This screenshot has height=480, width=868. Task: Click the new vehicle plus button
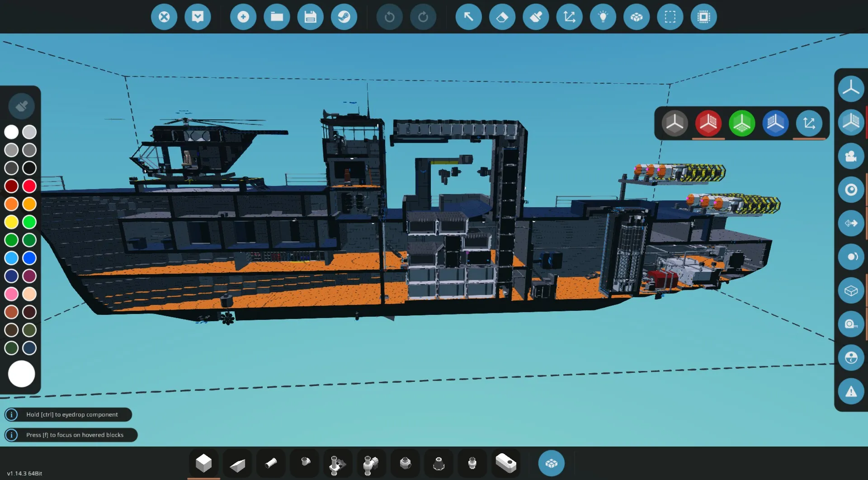pos(243,17)
